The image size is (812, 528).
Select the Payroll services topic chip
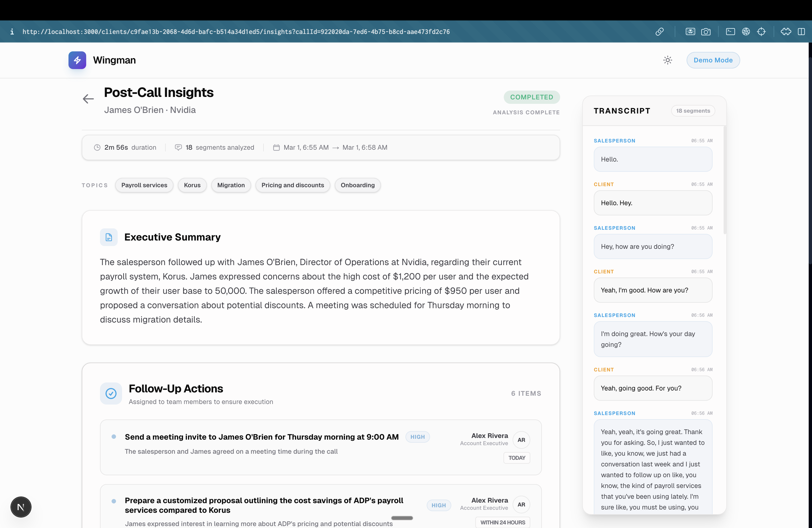point(144,185)
